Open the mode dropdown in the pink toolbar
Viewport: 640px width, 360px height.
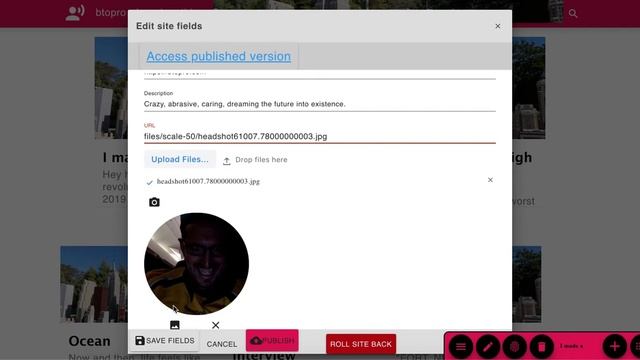pos(571,347)
